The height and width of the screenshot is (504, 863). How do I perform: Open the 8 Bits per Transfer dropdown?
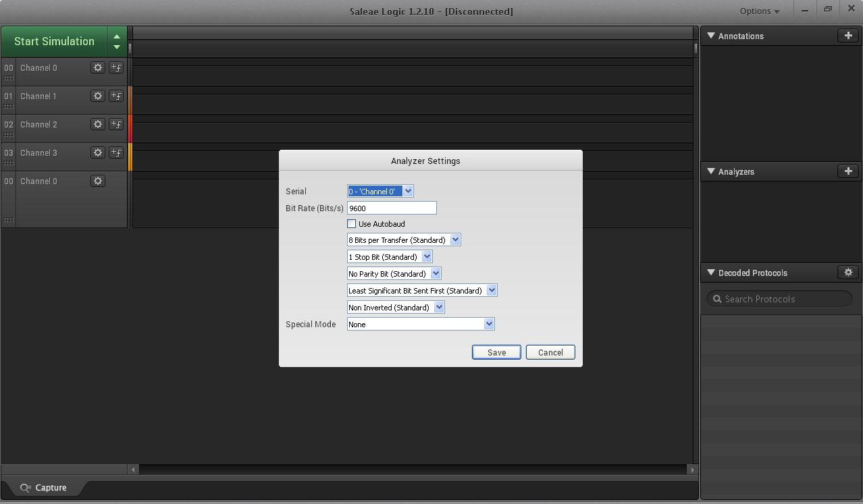tap(404, 240)
